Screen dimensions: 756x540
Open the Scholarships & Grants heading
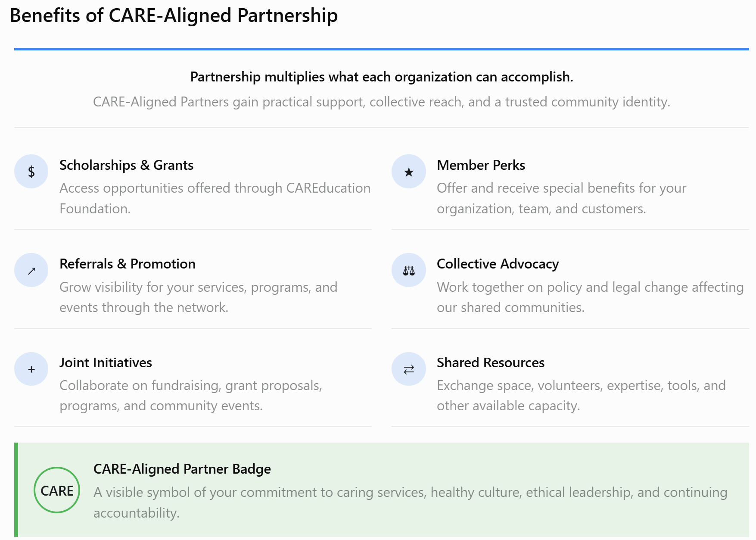coord(126,165)
